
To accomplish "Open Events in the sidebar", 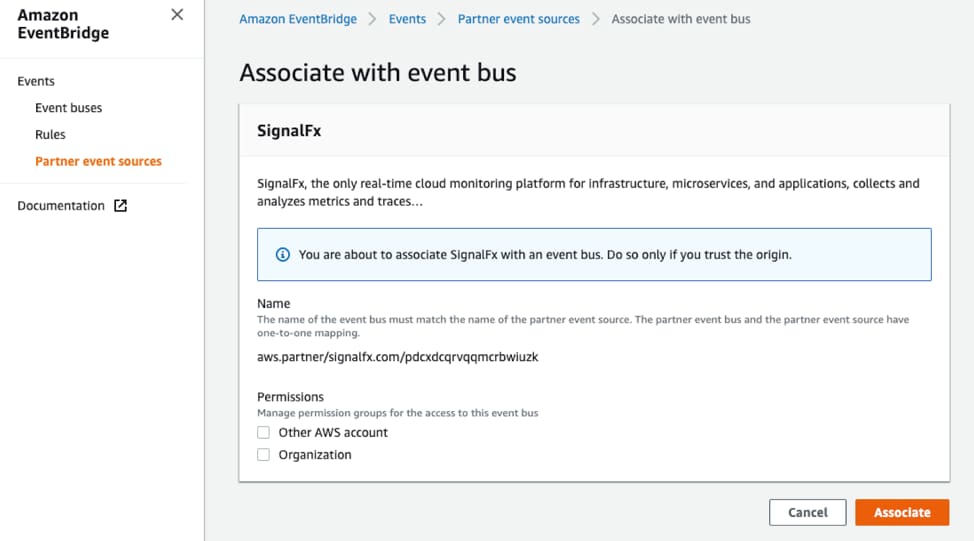I will point(36,81).
